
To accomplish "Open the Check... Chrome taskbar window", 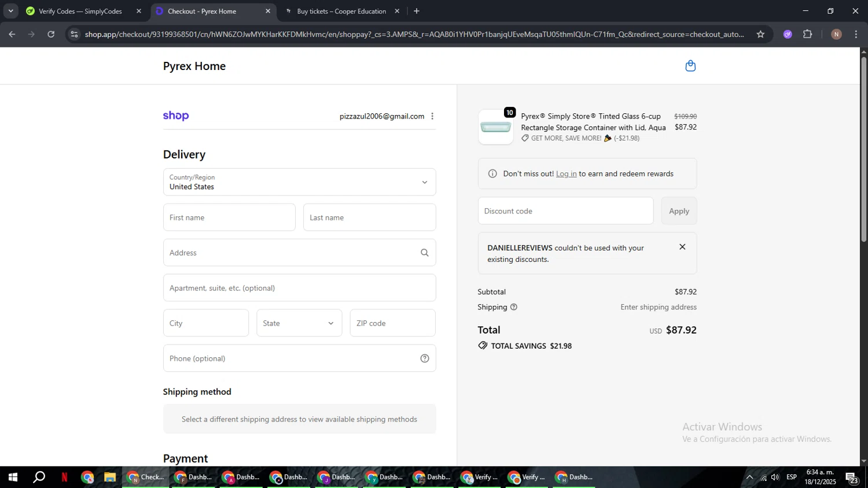I will click(146, 477).
